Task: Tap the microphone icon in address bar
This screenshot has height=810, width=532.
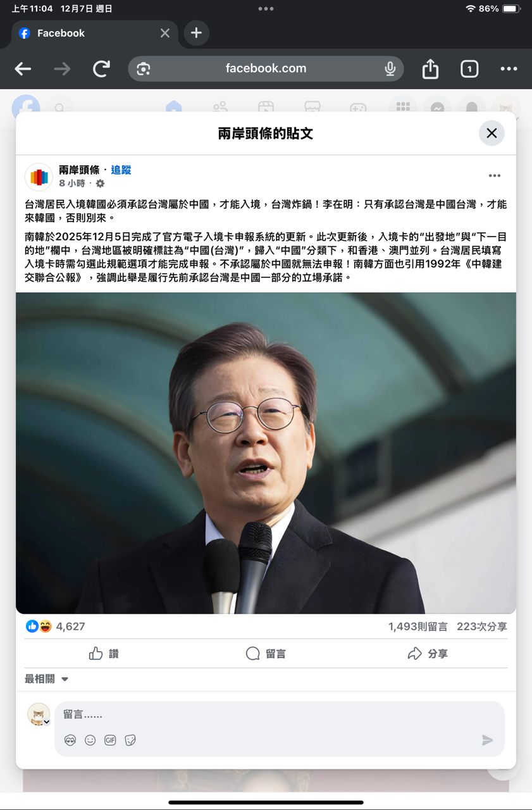Action: coord(390,68)
